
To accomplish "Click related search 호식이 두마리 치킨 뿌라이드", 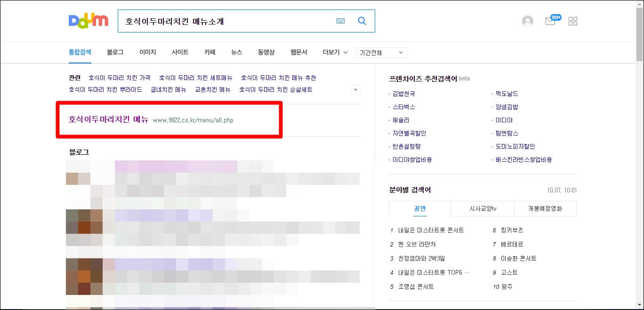I will tap(105, 89).
